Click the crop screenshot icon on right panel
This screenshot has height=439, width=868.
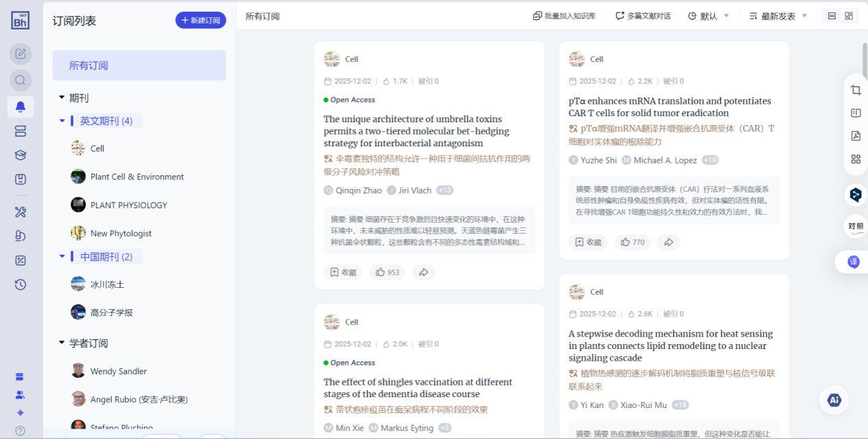coord(856,90)
